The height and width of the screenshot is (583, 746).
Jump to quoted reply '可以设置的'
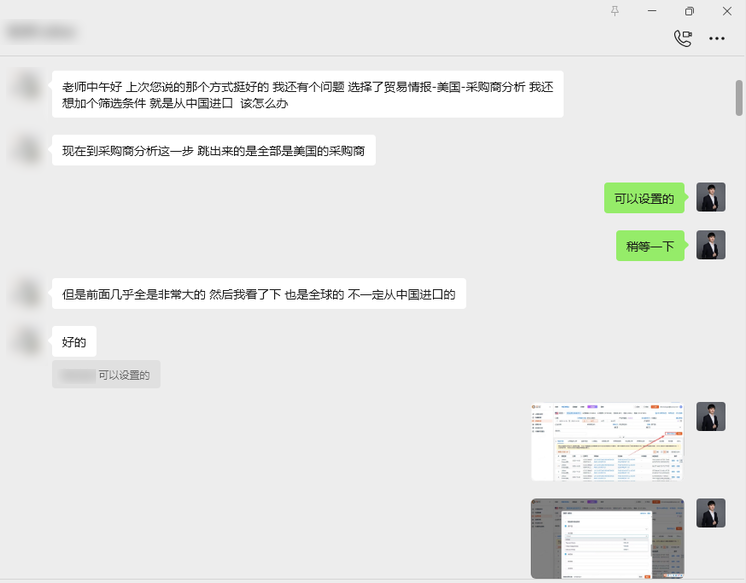click(x=106, y=375)
